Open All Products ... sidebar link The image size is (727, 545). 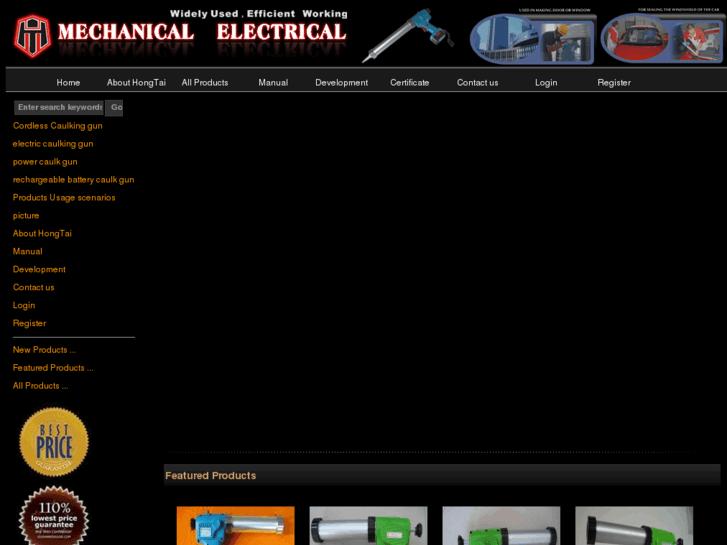[x=40, y=386]
